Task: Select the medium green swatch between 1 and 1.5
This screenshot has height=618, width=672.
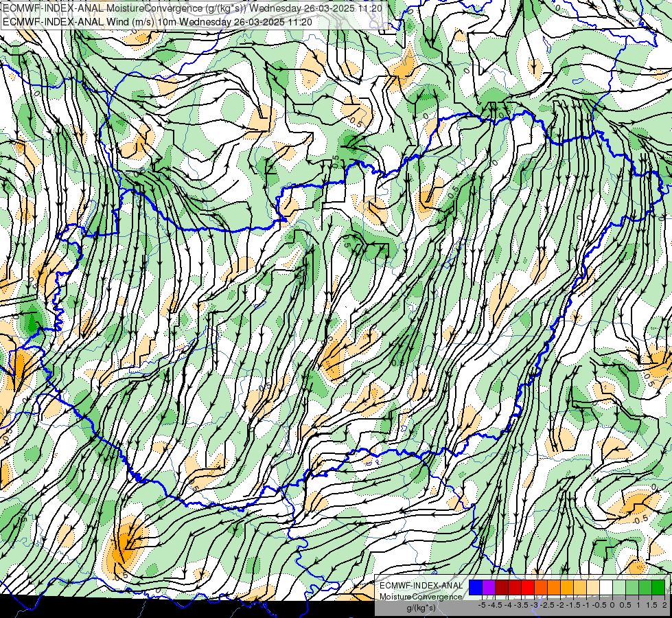Action: tap(645, 587)
